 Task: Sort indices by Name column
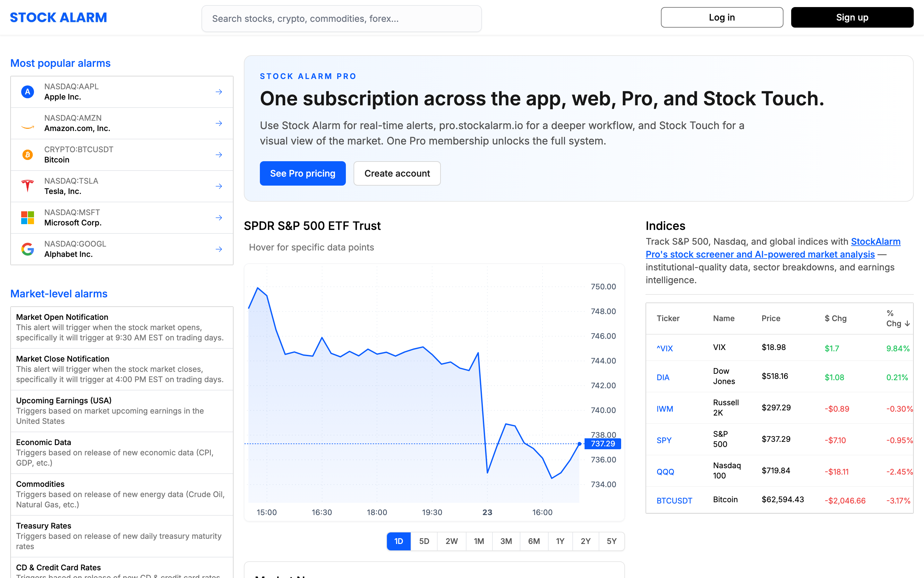(724, 319)
